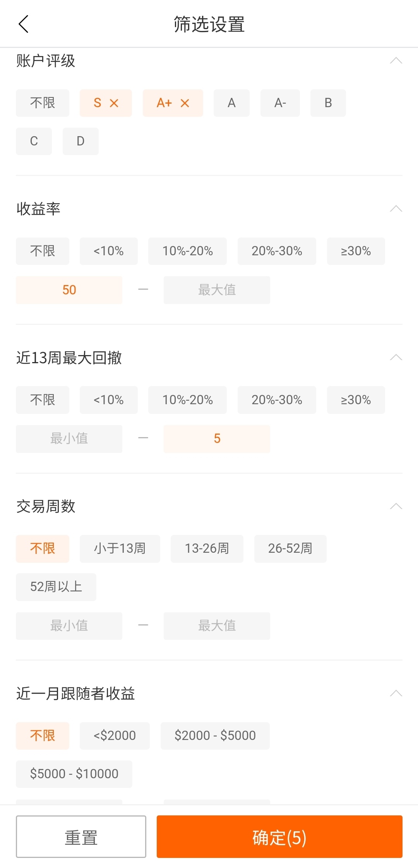Remove the A+ rating filter
This screenshot has width=418, height=868.
coord(185,103)
